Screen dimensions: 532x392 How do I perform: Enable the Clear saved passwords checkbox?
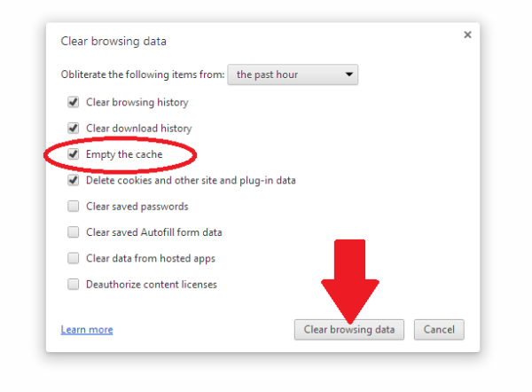[x=74, y=207]
